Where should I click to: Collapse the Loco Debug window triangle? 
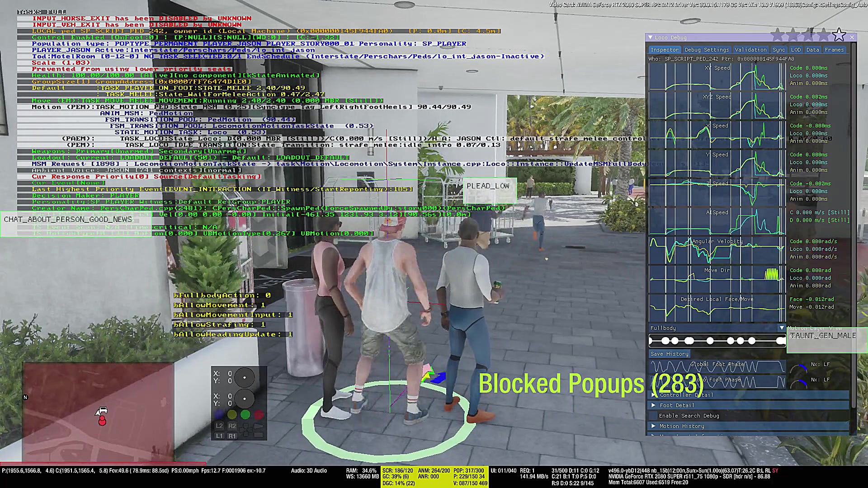pyautogui.click(x=650, y=38)
